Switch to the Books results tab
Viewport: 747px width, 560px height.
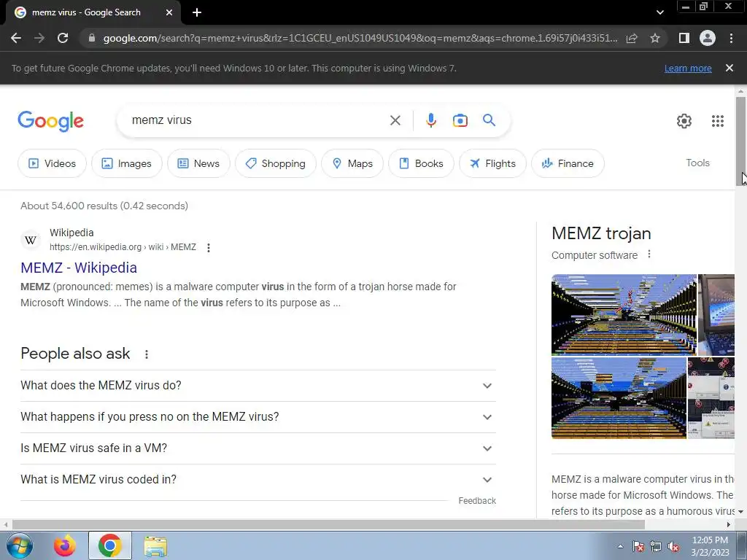(421, 163)
